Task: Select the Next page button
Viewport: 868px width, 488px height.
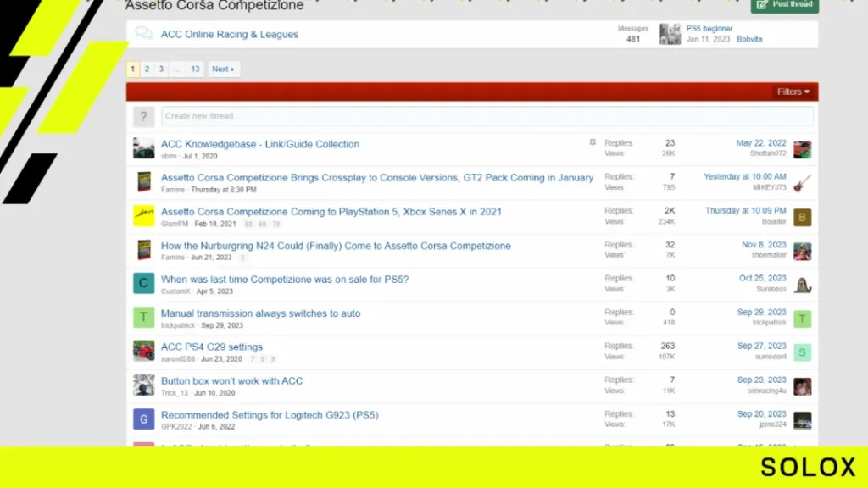Action: [x=223, y=69]
